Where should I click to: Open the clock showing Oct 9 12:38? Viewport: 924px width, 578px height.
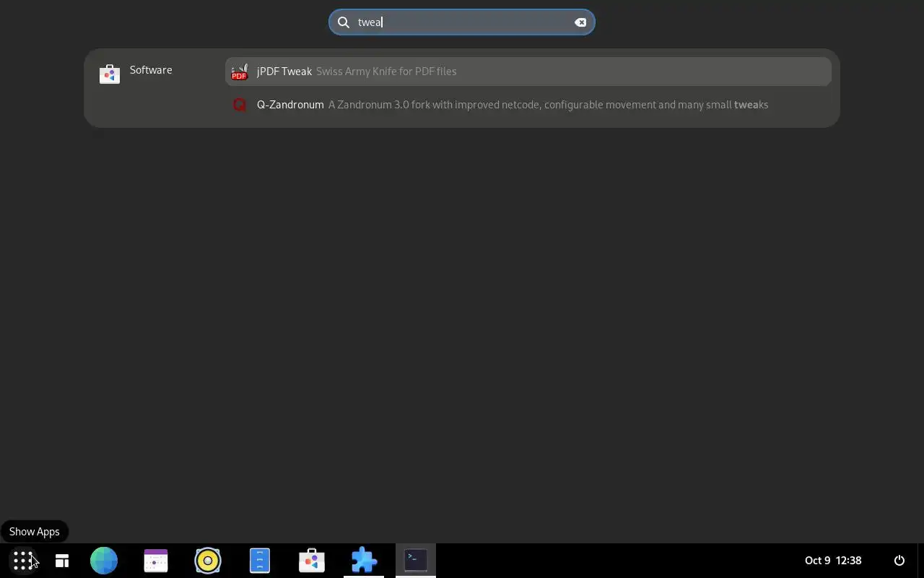[833, 561]
